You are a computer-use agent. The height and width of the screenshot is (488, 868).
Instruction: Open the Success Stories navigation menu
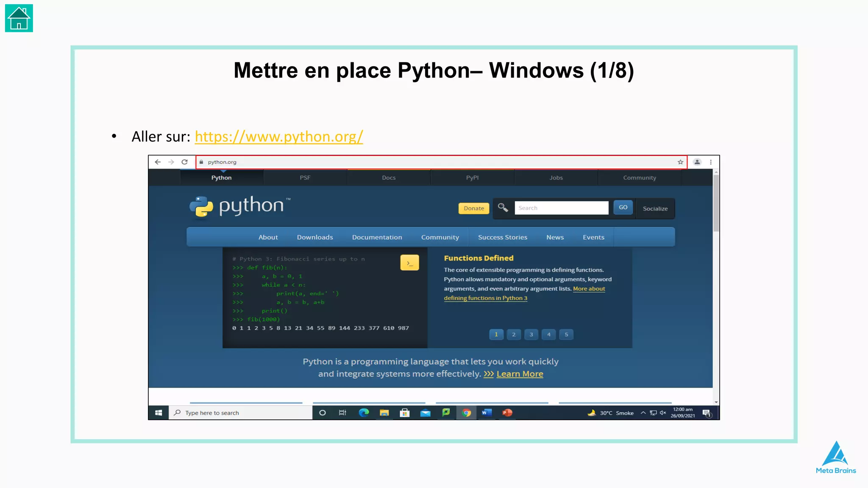pyautogui.click(x=503, y=237)
